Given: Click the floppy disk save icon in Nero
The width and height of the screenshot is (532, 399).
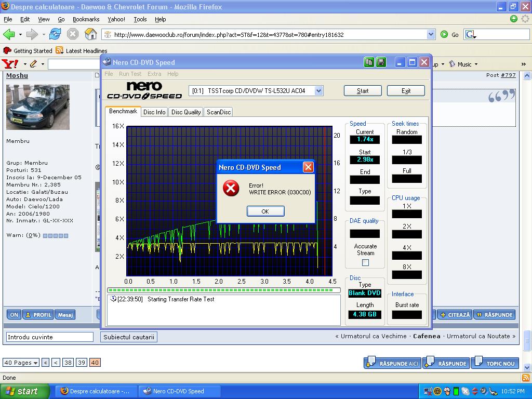Looking at the screenshot, I should click(381, 62).
